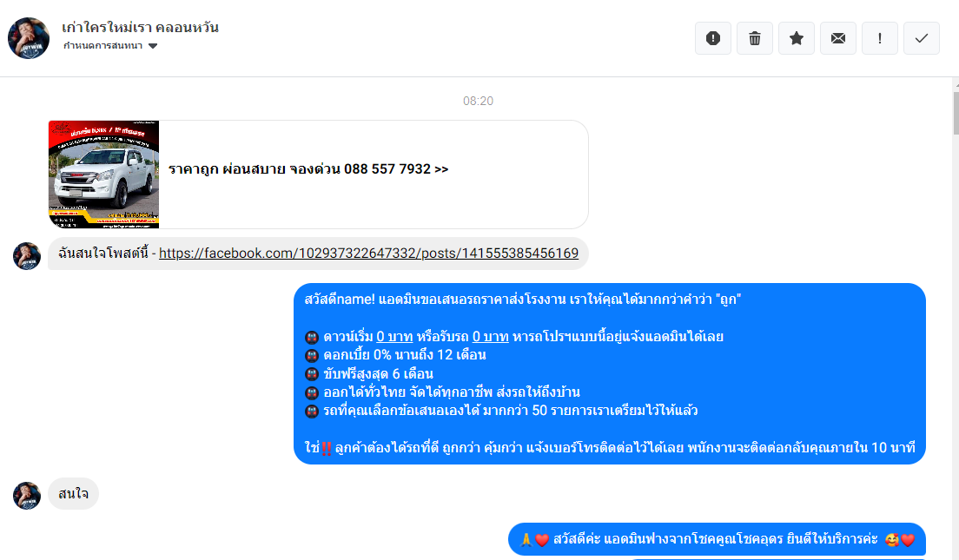The width and height of the screenshot is (959, 560).
Task: Open the ad card titled ราคาถูก ผ่อนสบาย
Action: 318,175
